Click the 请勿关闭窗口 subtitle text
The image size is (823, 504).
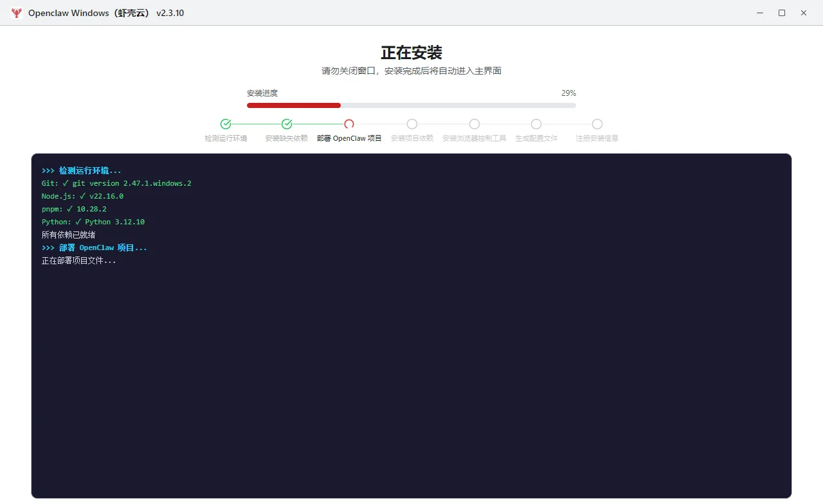(411, 71)
